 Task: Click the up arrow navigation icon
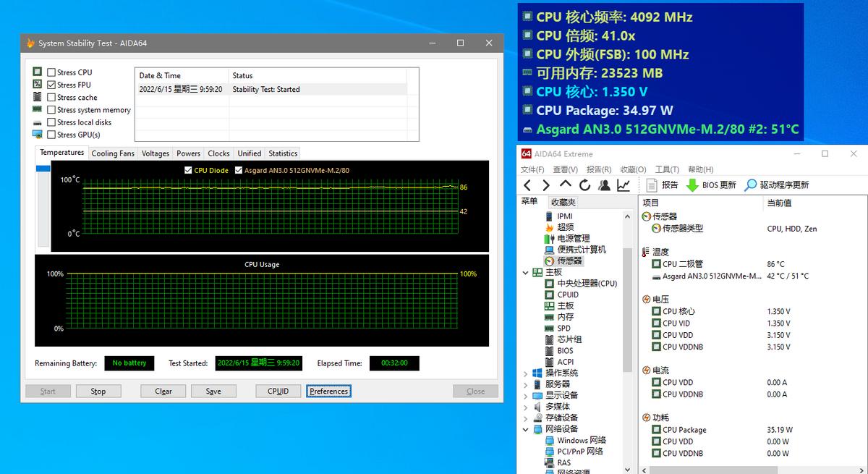[x=566, y=185]
